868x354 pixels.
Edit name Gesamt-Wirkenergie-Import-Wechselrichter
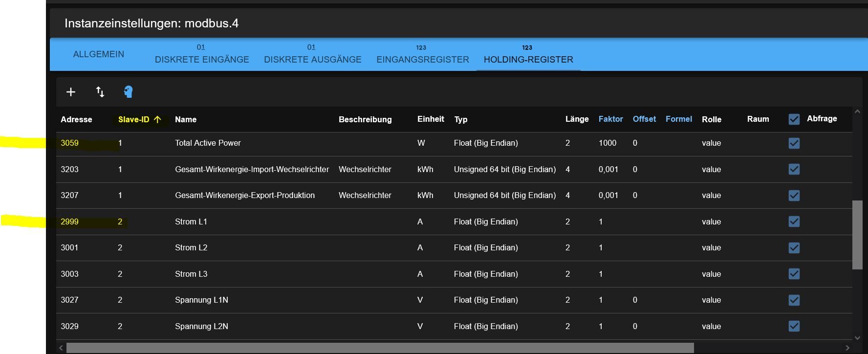tap(252, 169)
